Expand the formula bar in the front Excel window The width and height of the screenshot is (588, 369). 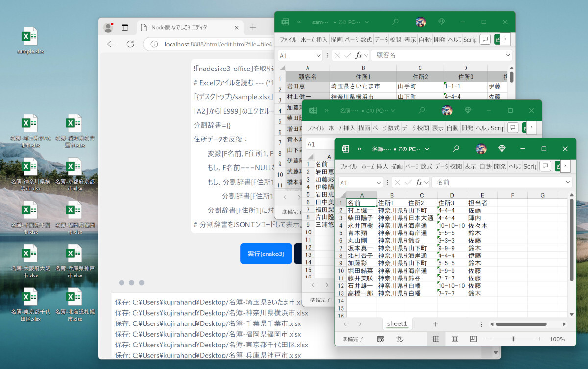click(568, 182)
